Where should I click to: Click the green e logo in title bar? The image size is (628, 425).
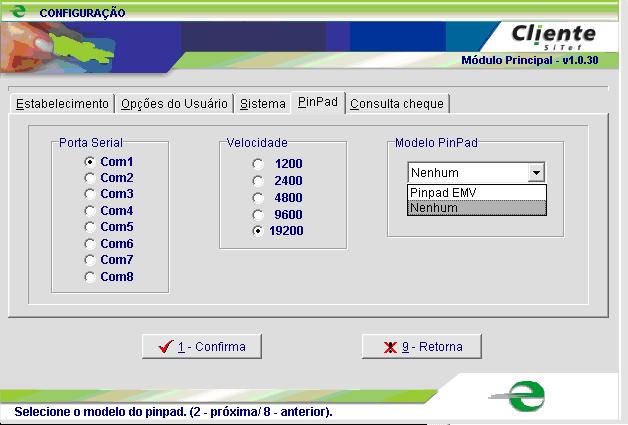click(x=17, y=12)
